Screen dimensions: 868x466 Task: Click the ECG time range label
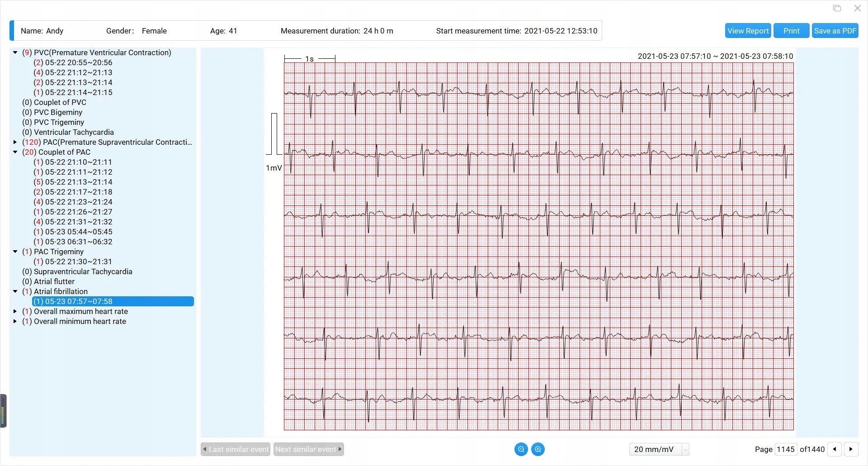[715, 56]
